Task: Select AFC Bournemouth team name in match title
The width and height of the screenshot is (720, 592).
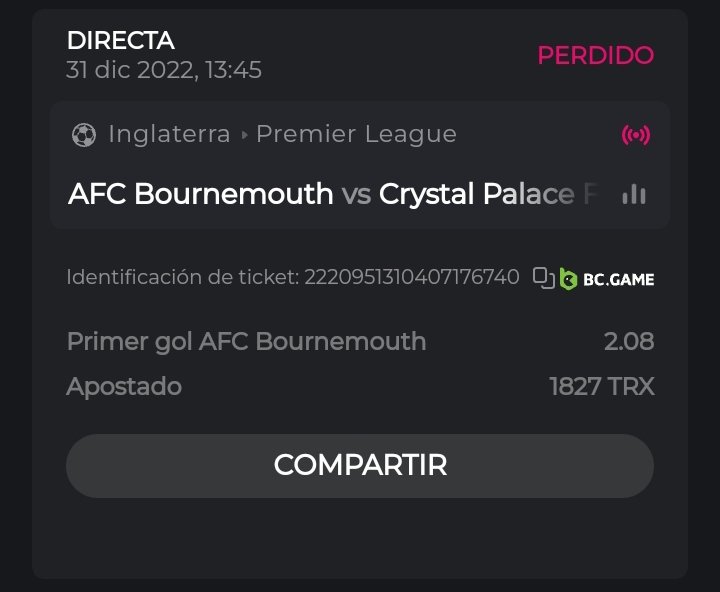Action: pos(200,194)
